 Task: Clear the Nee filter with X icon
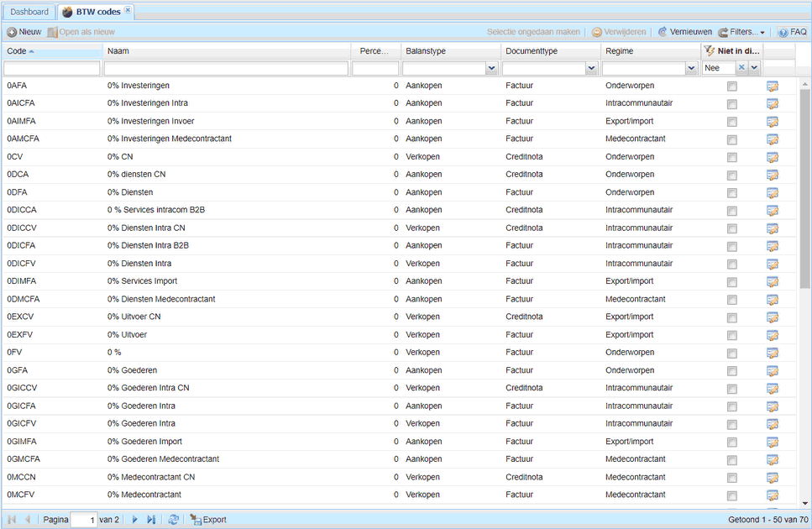[741, 67]
